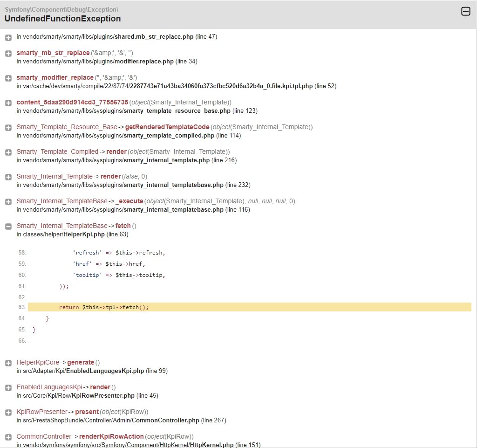477x448 pixels.
Task: Click the fetch method name
Action: click(x=123, y=226)
